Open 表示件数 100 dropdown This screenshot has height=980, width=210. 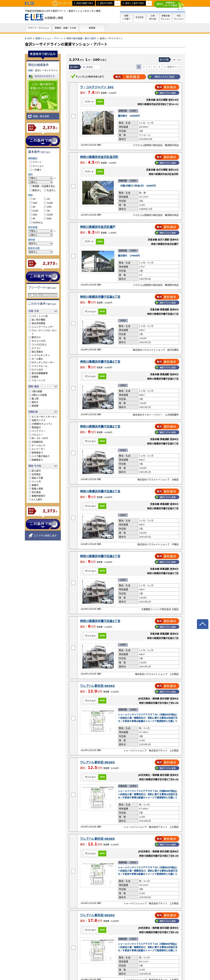(x=176, y=60)
